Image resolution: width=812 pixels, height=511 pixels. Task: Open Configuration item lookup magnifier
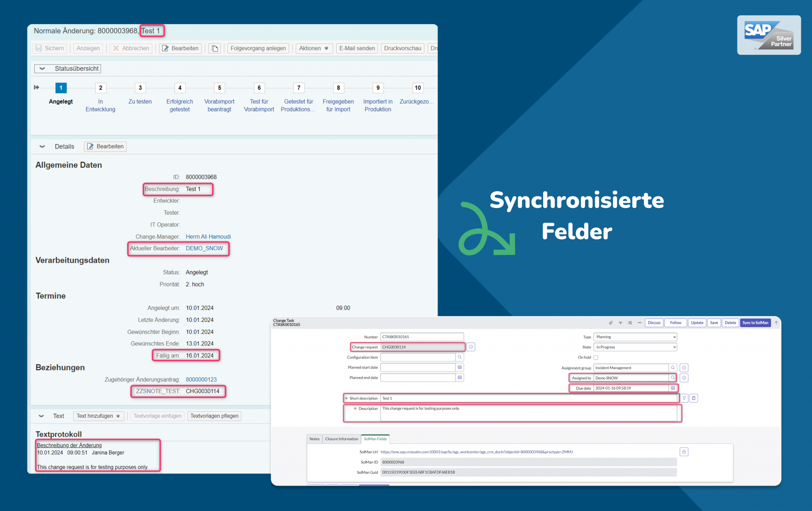click(x=460, y=357)
